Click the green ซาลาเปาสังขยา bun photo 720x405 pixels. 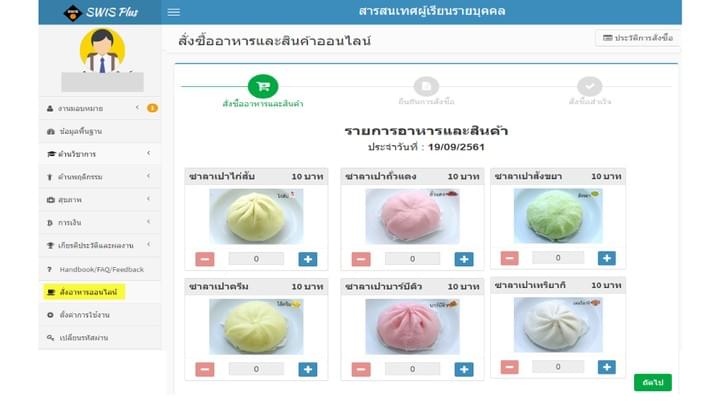558,216
